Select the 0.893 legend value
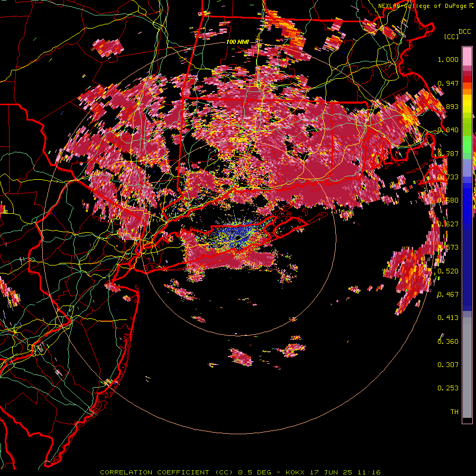The image size is (476, 476). tap(448, 106)
